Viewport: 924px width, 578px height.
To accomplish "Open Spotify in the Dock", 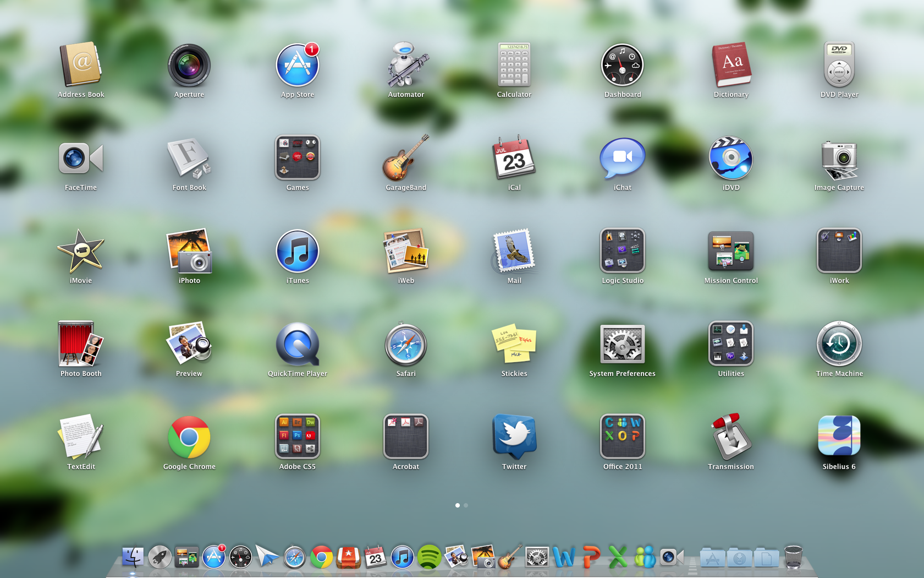I will pyautogui.click(x=429, y=558).
